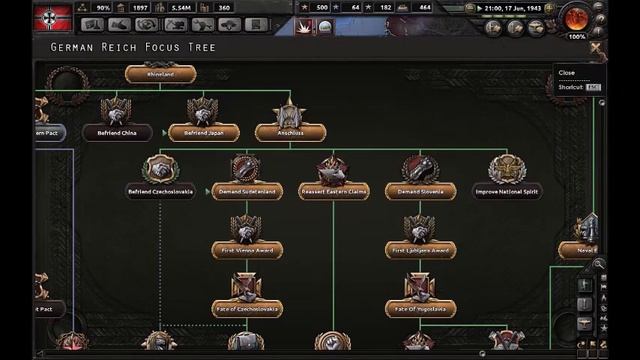Image resolution: width=640 pixels, height=360 pixels.
Task: Toggle the flag map mode icon
Action: [x=603, y=287]
